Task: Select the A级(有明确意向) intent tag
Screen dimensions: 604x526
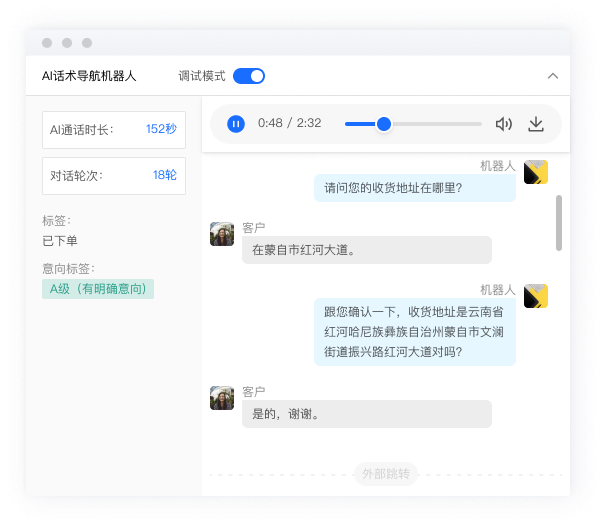Action: 98,289
